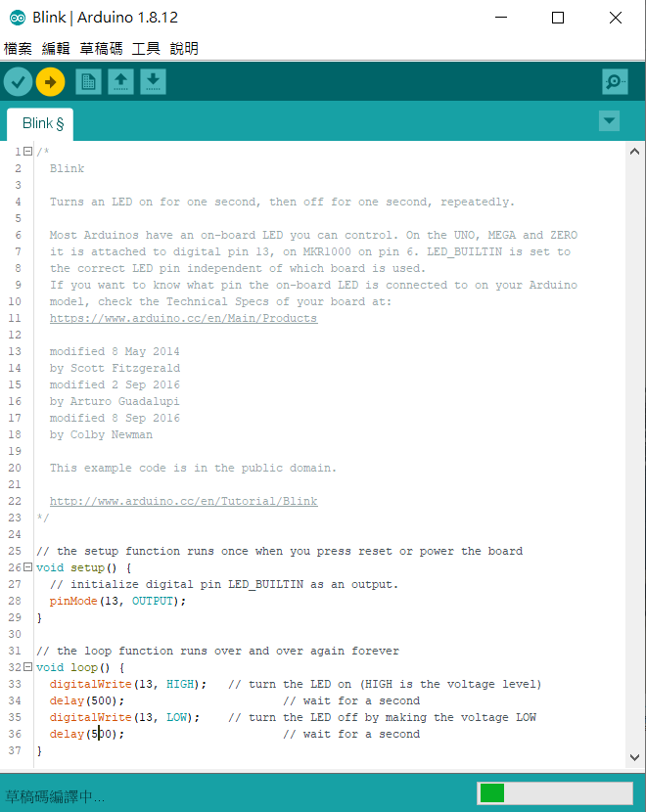Save sketch using the down-arrow icon

tap(153, 82)
